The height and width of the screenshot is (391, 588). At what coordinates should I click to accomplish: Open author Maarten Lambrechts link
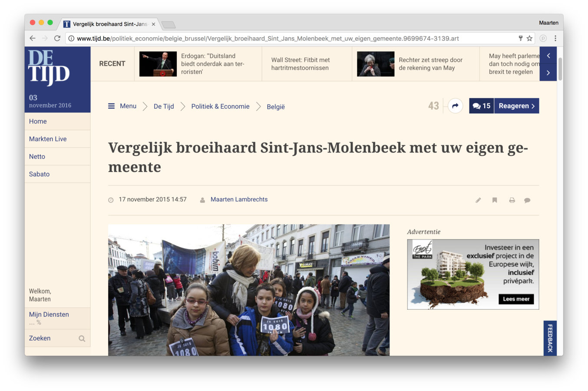[x=239, y=199]
